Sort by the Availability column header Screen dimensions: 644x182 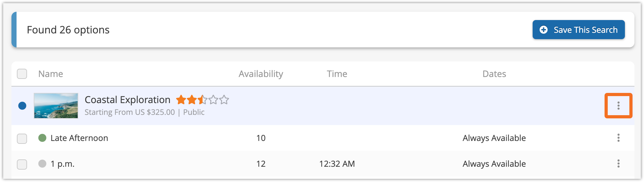pos(261,74)
